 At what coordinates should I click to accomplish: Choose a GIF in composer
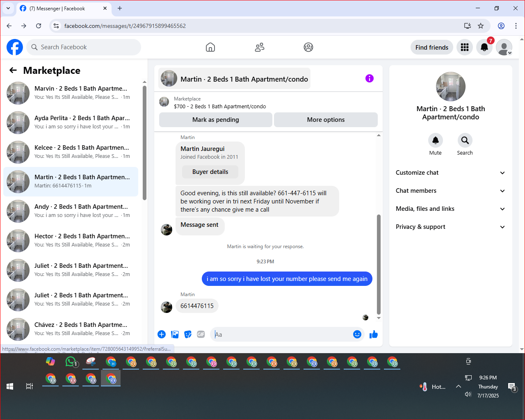tap(201, 334)
